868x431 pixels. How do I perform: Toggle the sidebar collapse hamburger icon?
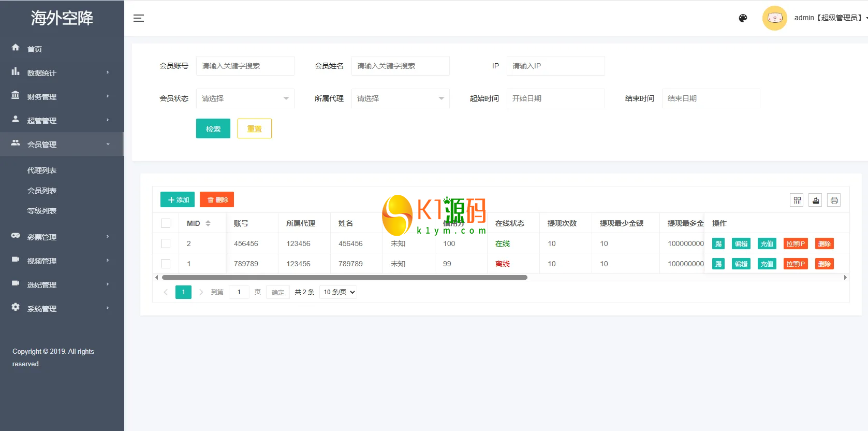pyautogui.click(x=139, y=18)
